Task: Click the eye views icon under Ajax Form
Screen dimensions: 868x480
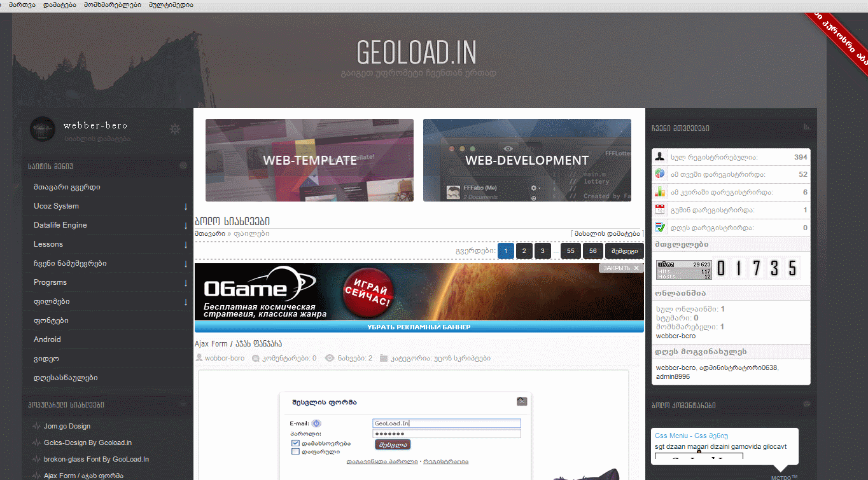Action: [x=330, y=358]
